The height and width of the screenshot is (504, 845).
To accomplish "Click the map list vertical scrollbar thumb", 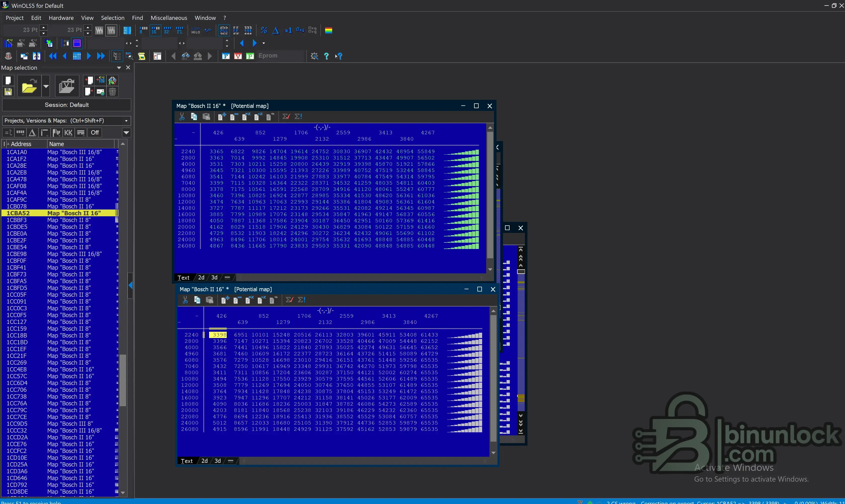I will (x=123, y=380).
